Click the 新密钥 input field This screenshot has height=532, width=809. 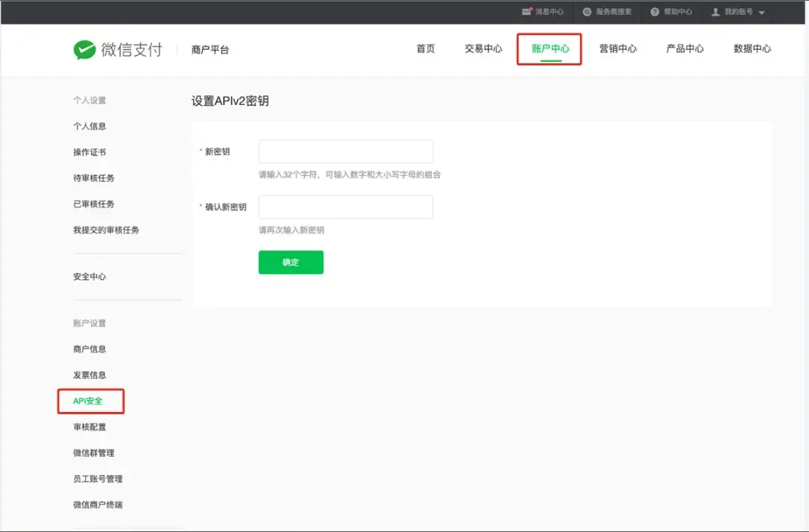(x=345, y=151)
